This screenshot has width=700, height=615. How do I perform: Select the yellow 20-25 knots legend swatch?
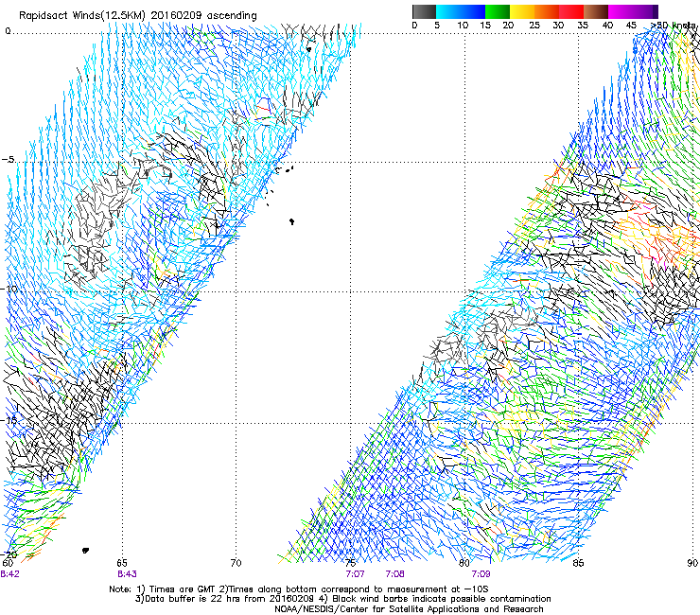(x=522, y=11)
